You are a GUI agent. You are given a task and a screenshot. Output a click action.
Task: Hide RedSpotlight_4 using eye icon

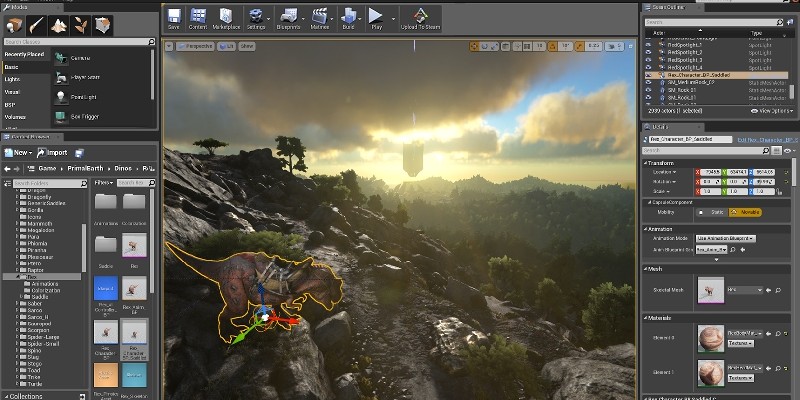(x=648, y=68)
